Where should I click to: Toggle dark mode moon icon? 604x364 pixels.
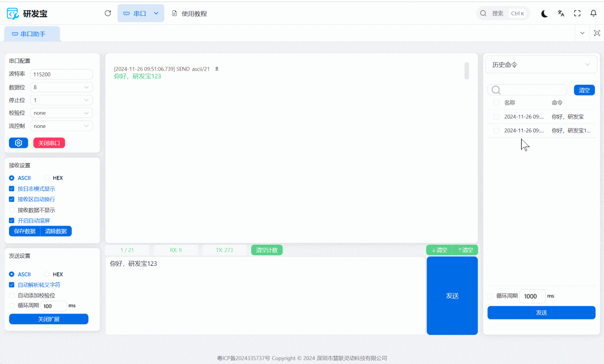544,14
